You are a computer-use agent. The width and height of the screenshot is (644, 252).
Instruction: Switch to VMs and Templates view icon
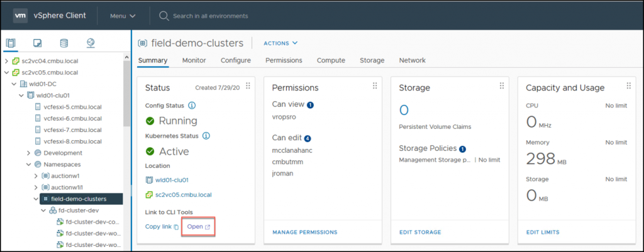point(37,43)
